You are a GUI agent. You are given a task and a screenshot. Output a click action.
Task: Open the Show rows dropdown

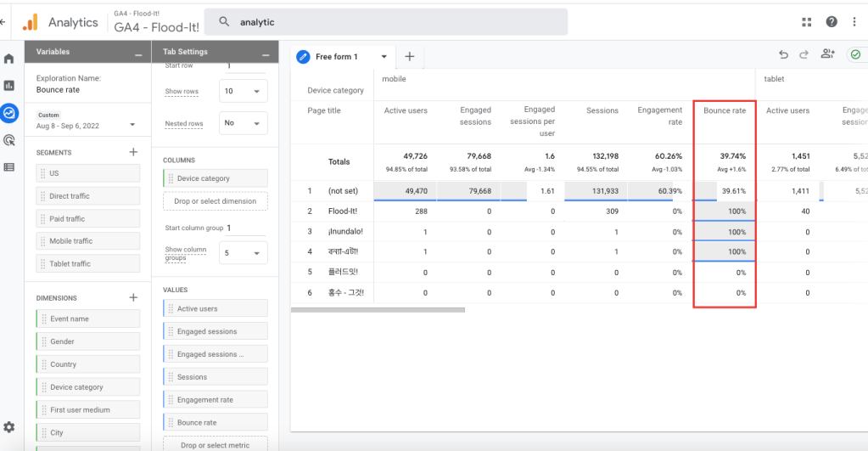coord(243,91)
